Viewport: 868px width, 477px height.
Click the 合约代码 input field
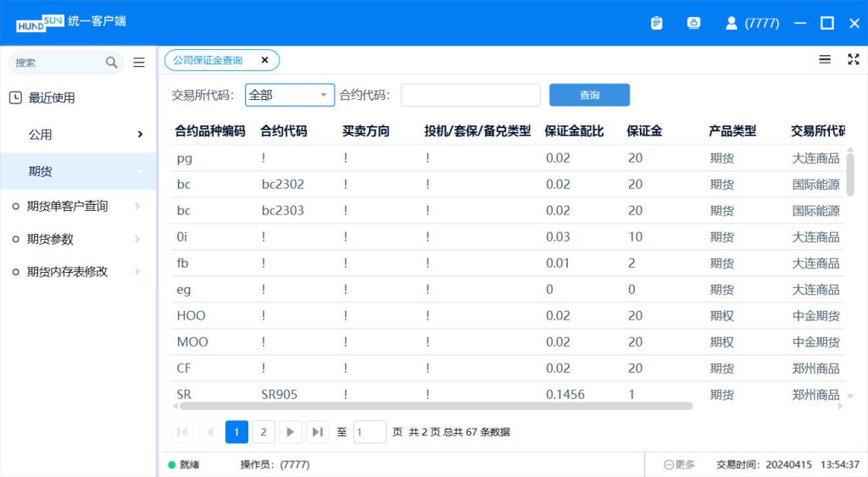(470, 95)
